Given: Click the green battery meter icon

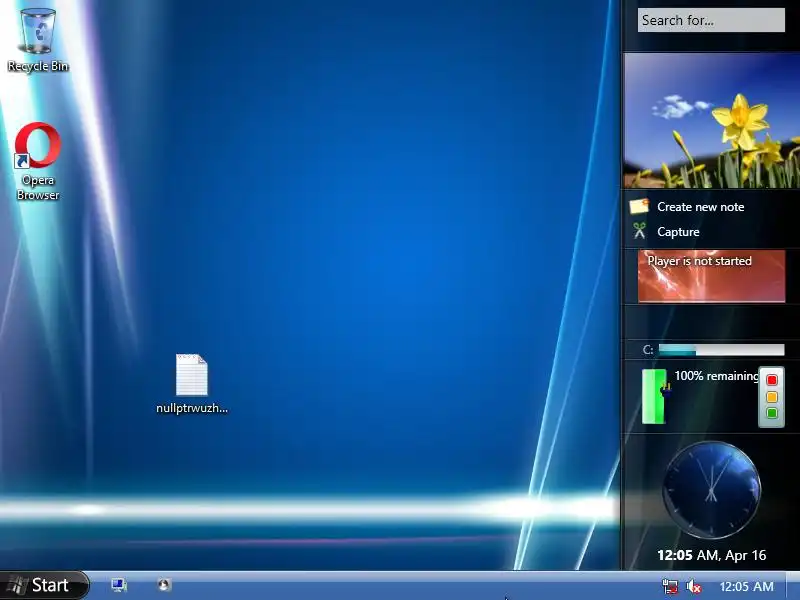Looking at the screenshot, I should coord(655,396).
